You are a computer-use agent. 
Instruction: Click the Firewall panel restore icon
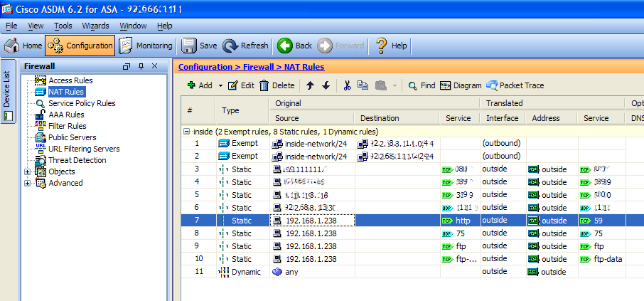127,67
